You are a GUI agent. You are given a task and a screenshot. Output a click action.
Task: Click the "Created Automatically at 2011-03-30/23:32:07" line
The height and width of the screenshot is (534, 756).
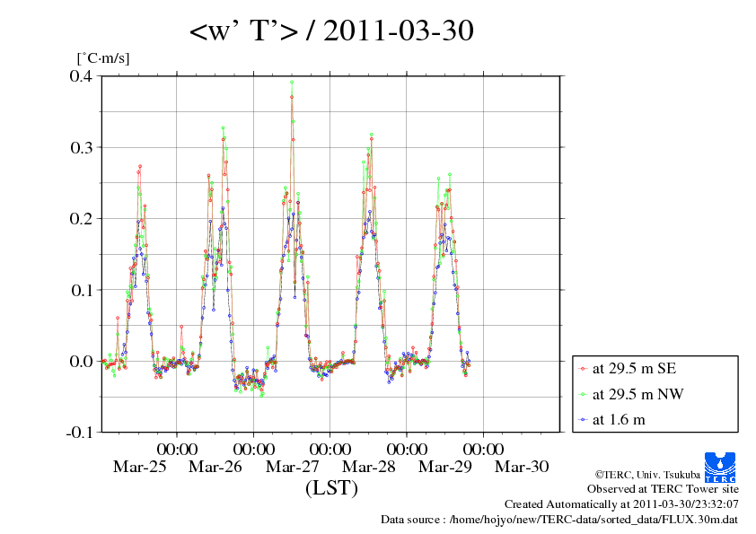[621, 504]
